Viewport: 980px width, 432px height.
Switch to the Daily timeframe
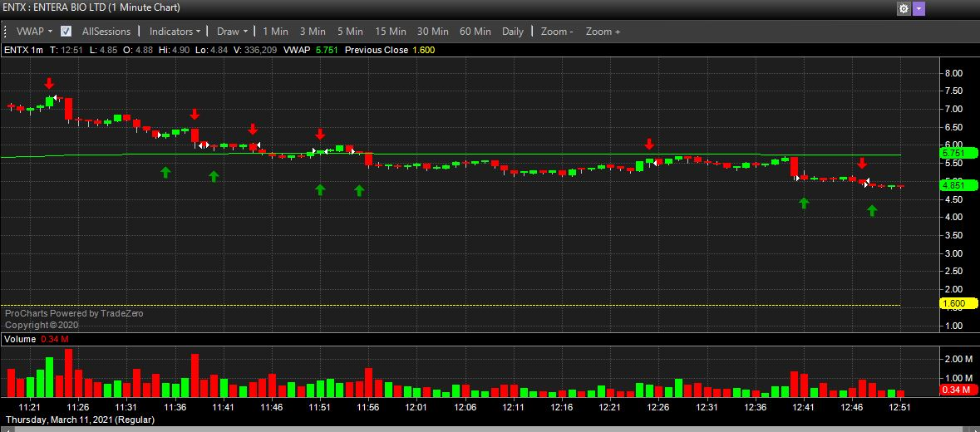513,32
